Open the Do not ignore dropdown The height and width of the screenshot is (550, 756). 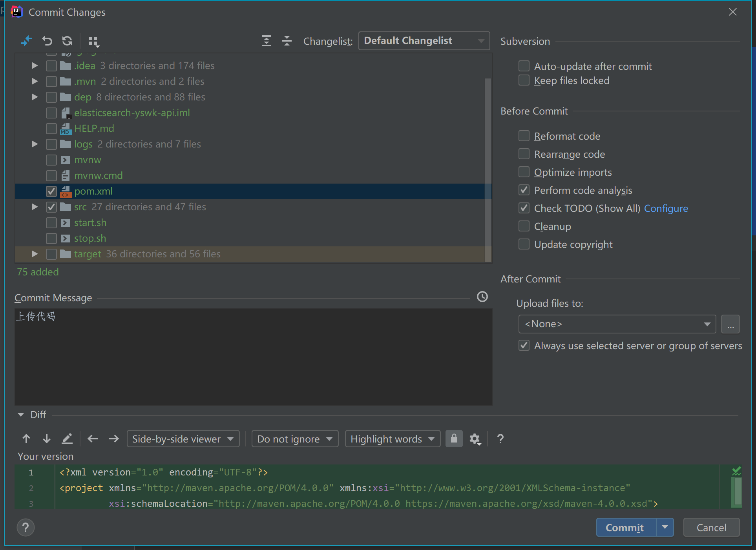[295, 439]
